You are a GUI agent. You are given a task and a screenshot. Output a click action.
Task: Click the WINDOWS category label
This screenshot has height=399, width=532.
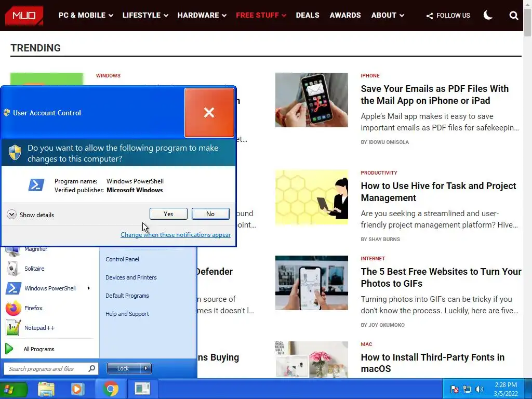[x=108, y=76]
